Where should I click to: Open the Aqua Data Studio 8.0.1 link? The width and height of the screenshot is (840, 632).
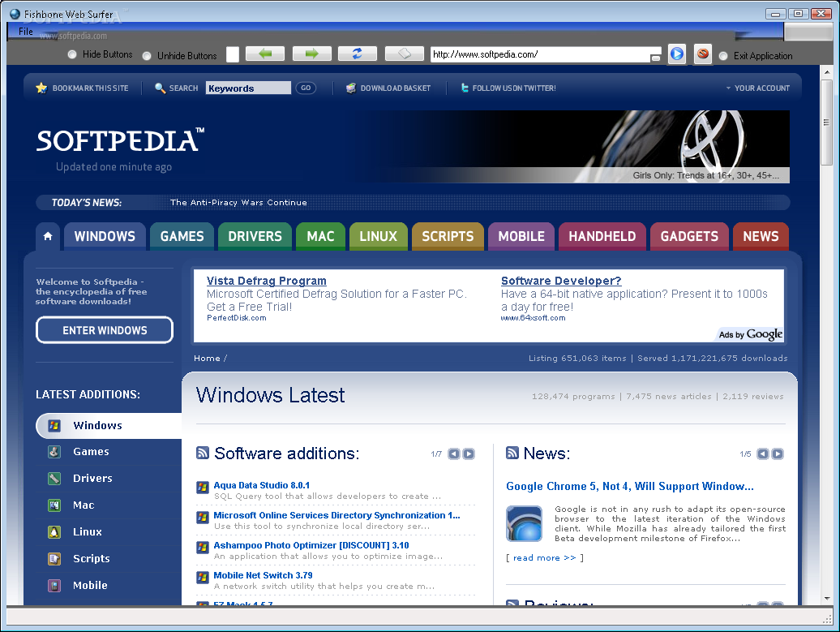[261, 485]
